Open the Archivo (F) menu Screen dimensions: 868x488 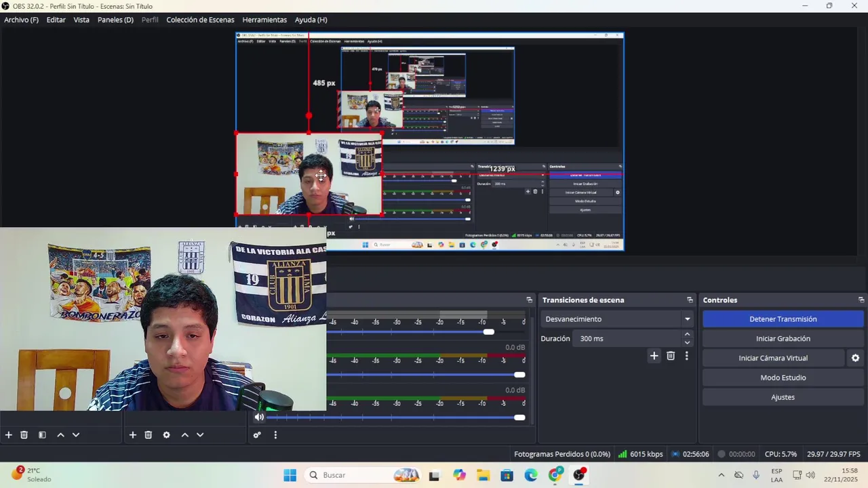[x=21, y=20]
